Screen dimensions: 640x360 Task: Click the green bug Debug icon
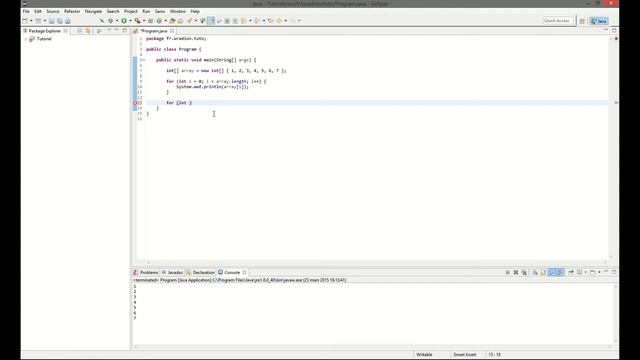tap(110, 20)
